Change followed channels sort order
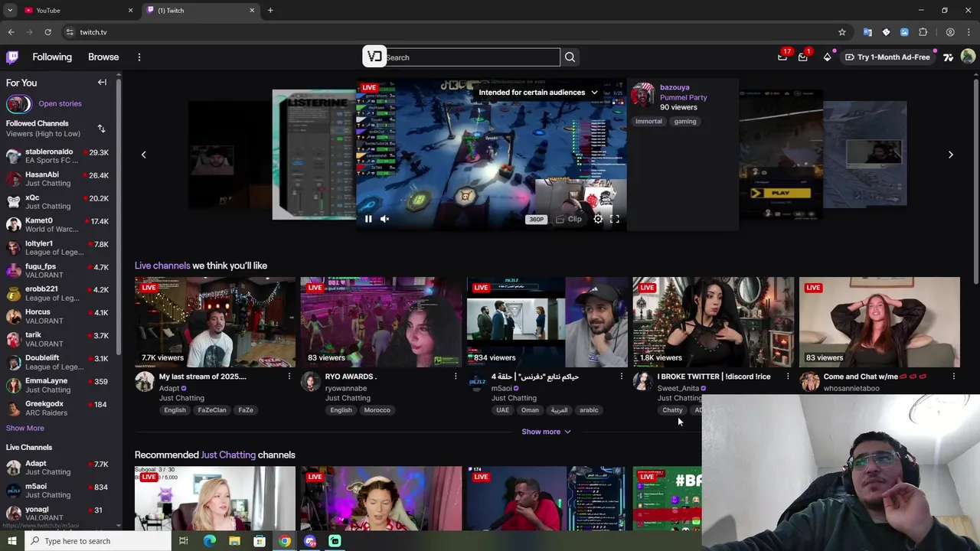 (x=101, y=129)
